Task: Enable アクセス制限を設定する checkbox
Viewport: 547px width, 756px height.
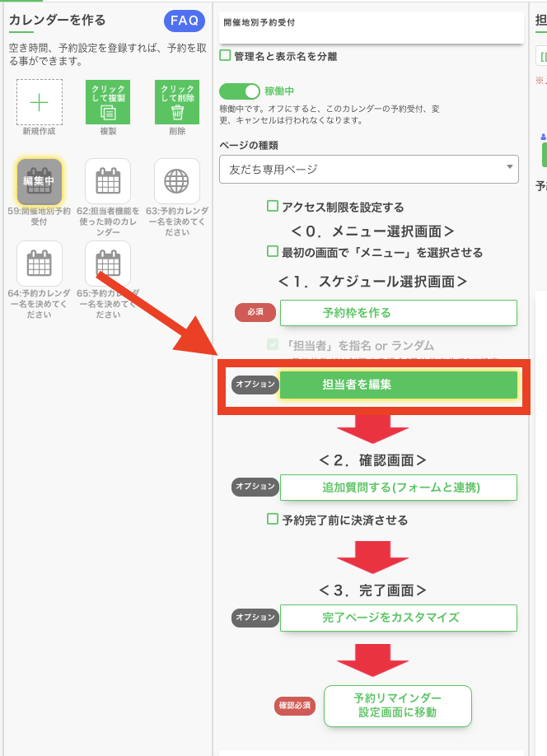Action: tap(273, 207)
